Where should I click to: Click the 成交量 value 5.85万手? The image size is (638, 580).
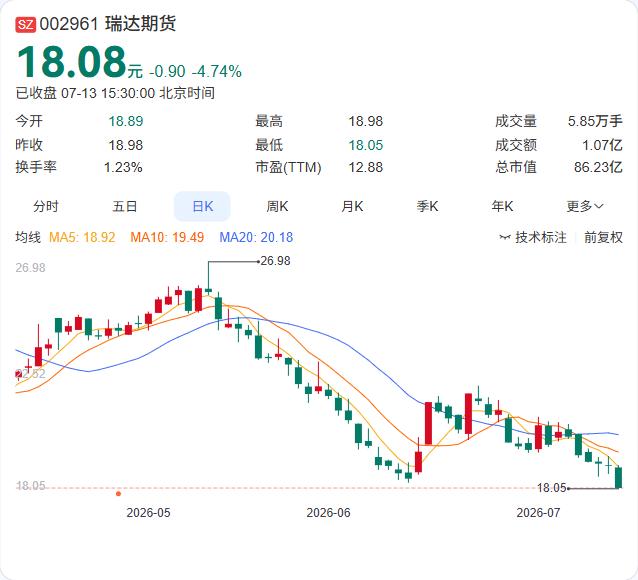pos(595,121)
